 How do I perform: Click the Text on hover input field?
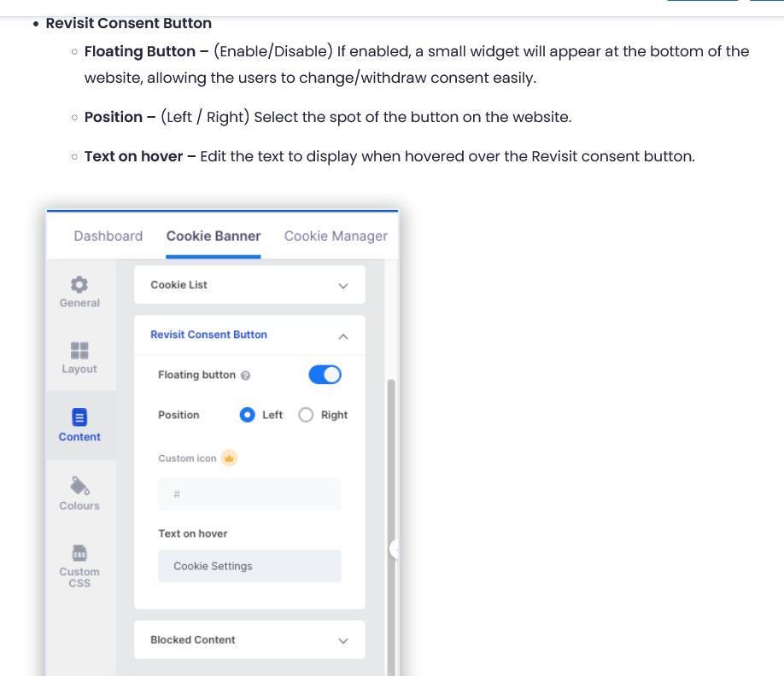click(x=249, y=566)
